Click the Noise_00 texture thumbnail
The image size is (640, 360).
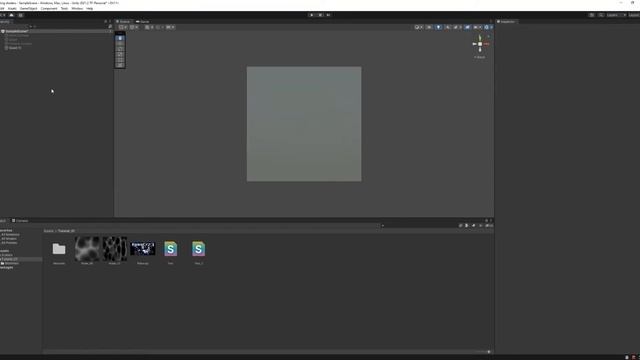click(87, 249)
